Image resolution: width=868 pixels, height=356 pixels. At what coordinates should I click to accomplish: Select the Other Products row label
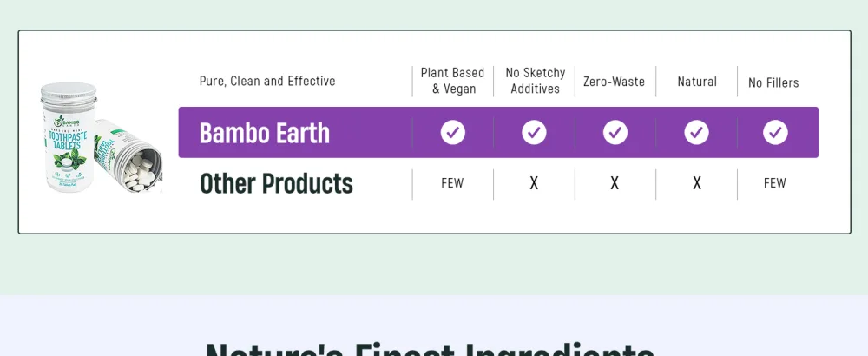pyautogui.click(x=276, y=183)
